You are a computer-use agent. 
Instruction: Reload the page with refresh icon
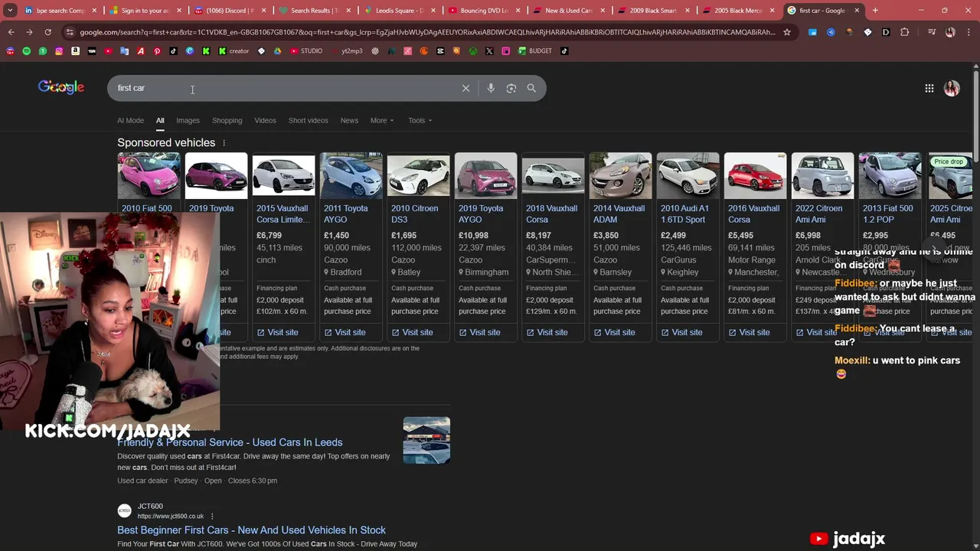click(47, 32)
